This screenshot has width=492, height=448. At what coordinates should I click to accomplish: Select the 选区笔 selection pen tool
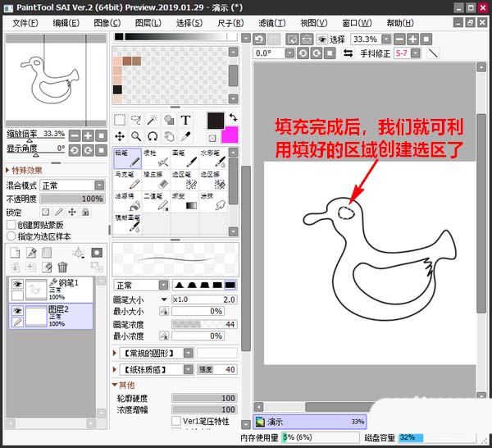pos(184,180)
